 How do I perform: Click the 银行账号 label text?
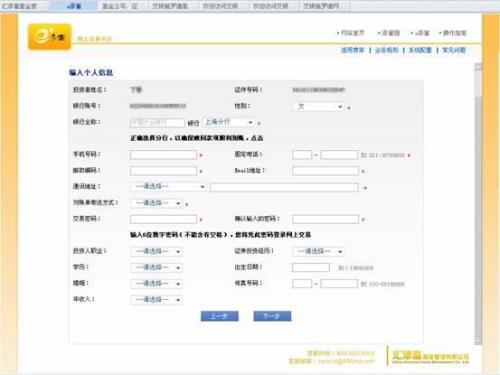pyautogui.click(x=87, y=106)
